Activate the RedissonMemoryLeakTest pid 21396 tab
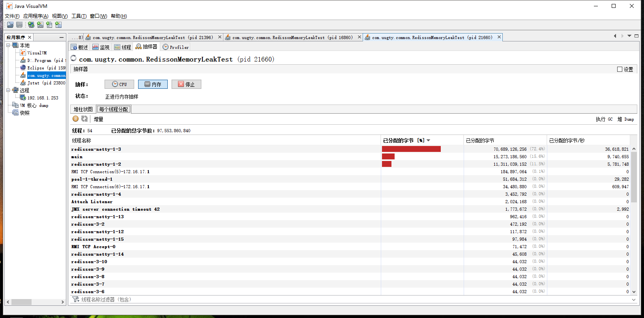 click(153, 37)
